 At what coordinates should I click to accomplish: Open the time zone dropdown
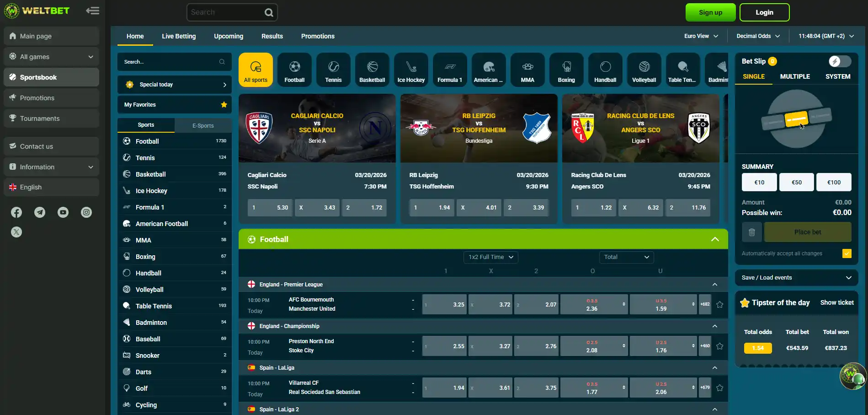[826, 36]
